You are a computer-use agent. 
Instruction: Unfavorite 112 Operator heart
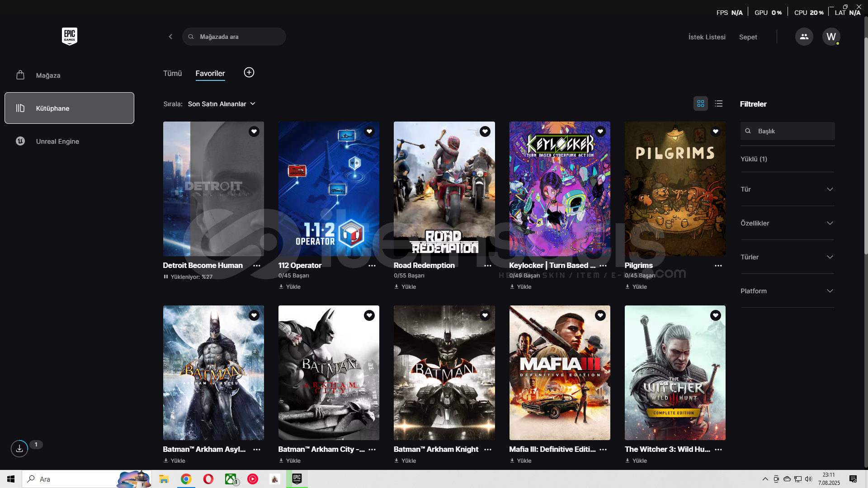click(x=369, y=131)
